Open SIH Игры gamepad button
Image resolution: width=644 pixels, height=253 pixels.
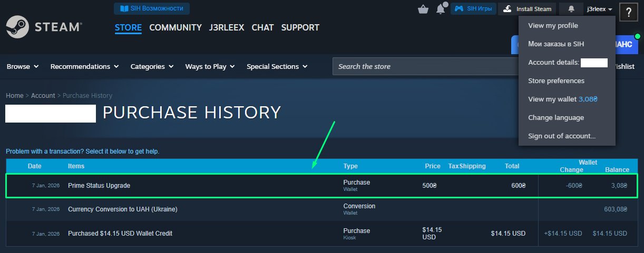tap(473, 9)
